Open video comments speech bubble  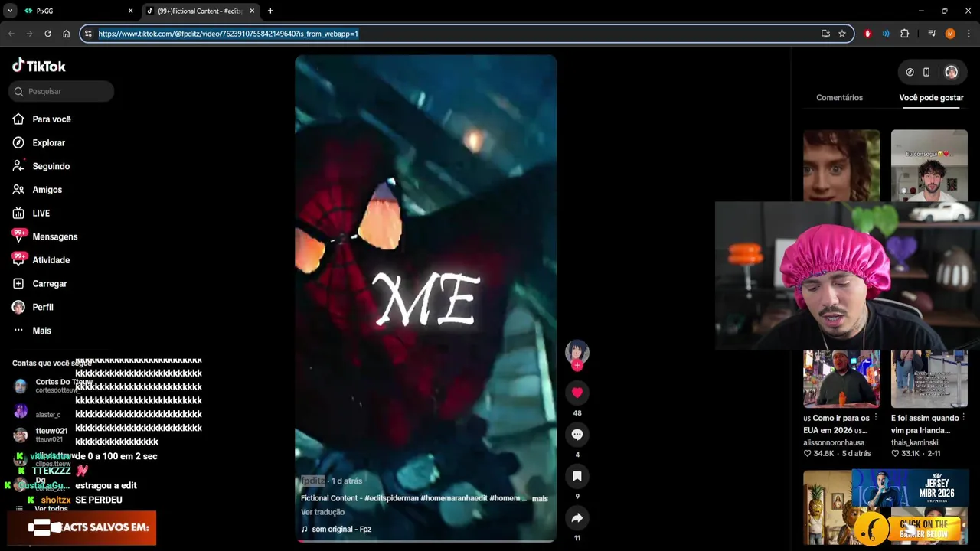577,435
